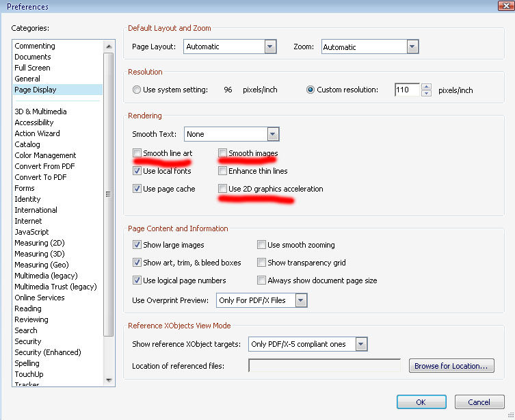Turn on Show transparency grid

click(261, 263)
